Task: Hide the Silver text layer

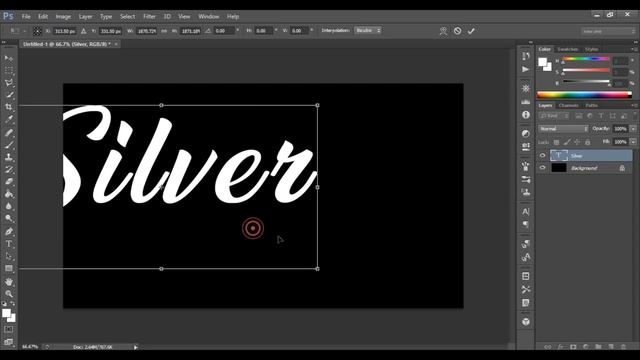Action: click(x=542, y=156)
